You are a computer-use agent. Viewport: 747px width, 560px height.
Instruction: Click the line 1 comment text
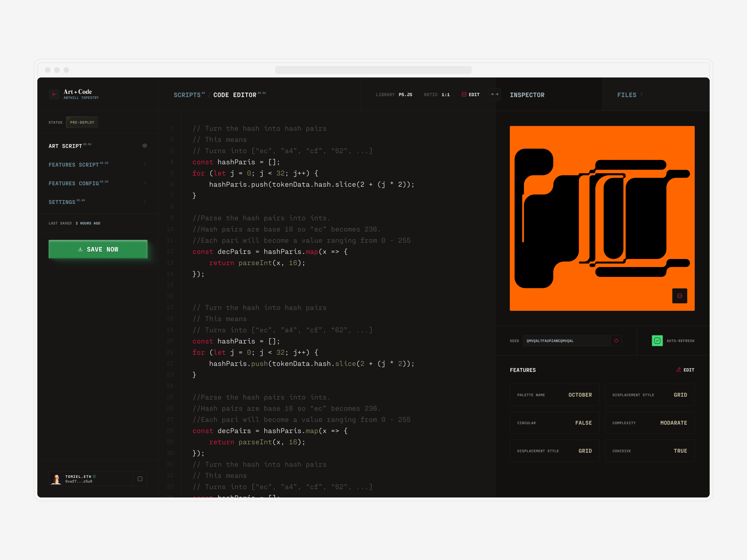[x=259, y=128]
